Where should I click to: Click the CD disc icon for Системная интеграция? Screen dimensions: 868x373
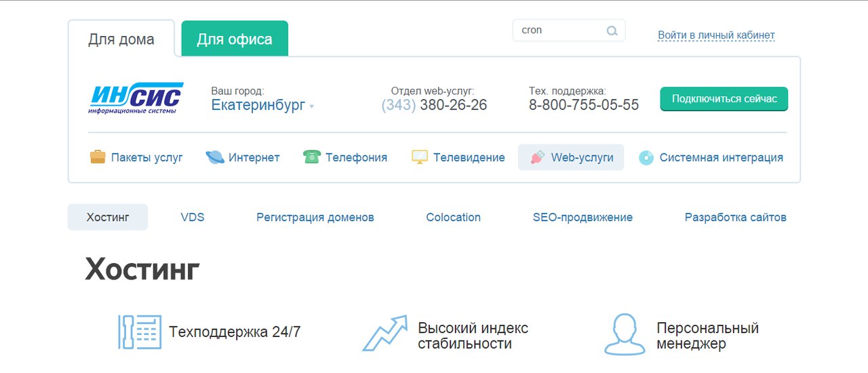coord(646,158)
